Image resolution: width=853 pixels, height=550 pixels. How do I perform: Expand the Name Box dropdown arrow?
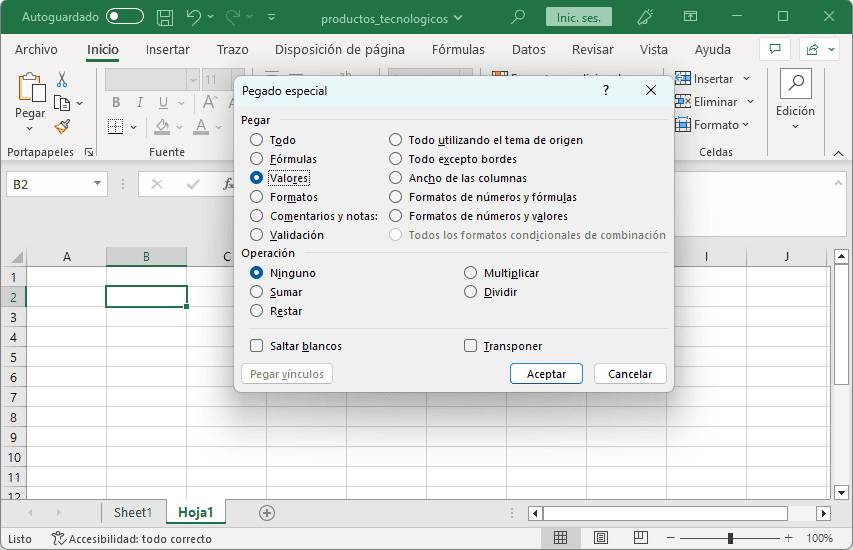(97, 184)
